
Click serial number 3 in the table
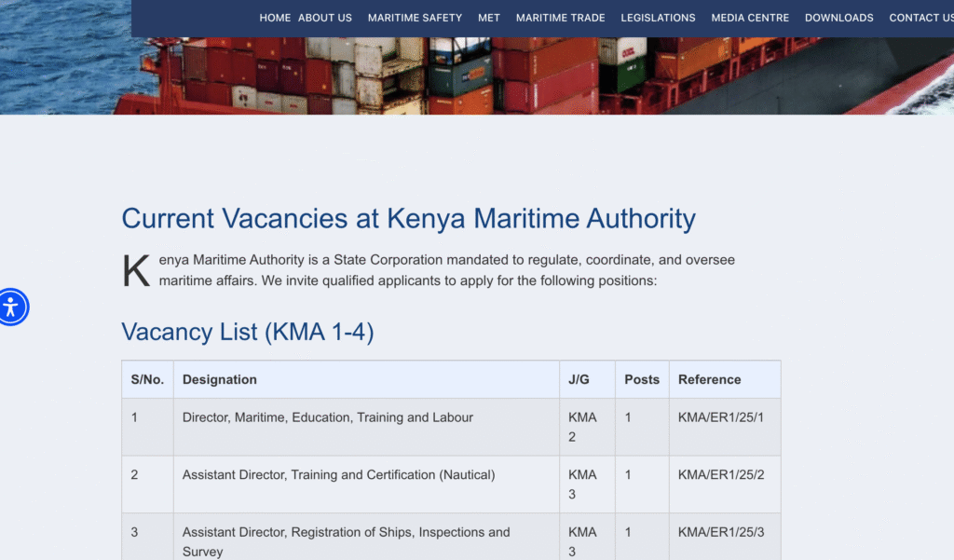(x=134, y=532)
